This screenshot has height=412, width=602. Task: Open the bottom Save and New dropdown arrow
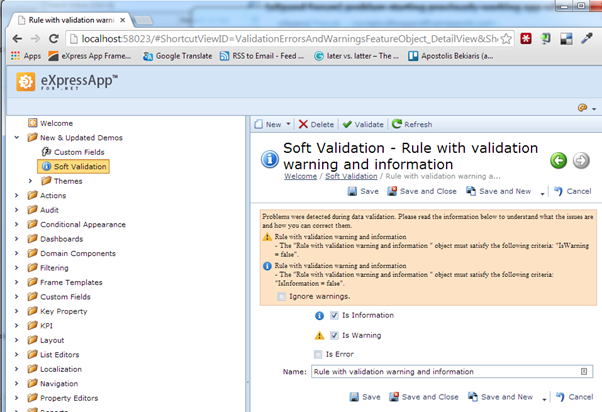tap(544, 399)
